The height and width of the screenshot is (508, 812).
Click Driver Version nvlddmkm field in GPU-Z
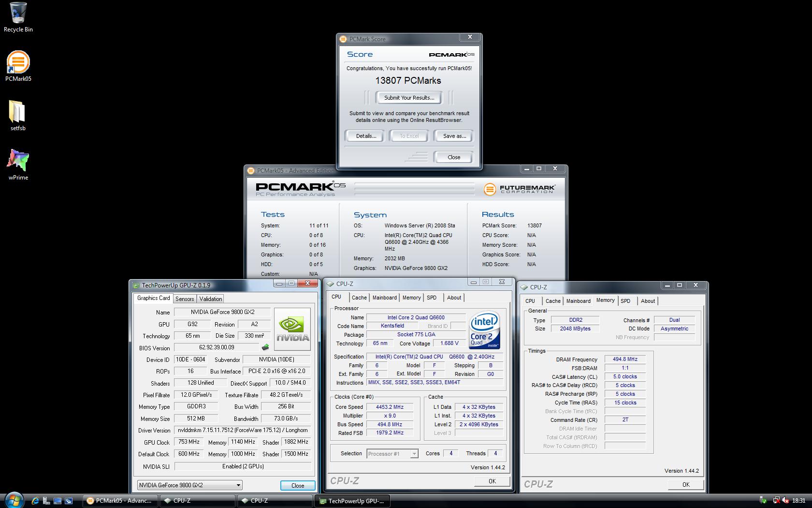click(243, 430)
